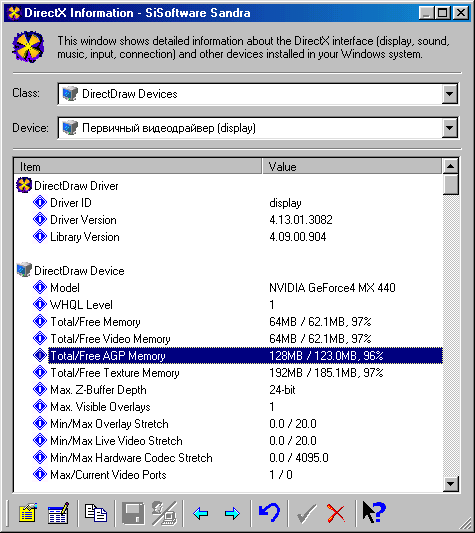This screenshot has height=533, width=475.
Task: Click the info icon beside WHQL Level
Action: [x=40, y=304]
